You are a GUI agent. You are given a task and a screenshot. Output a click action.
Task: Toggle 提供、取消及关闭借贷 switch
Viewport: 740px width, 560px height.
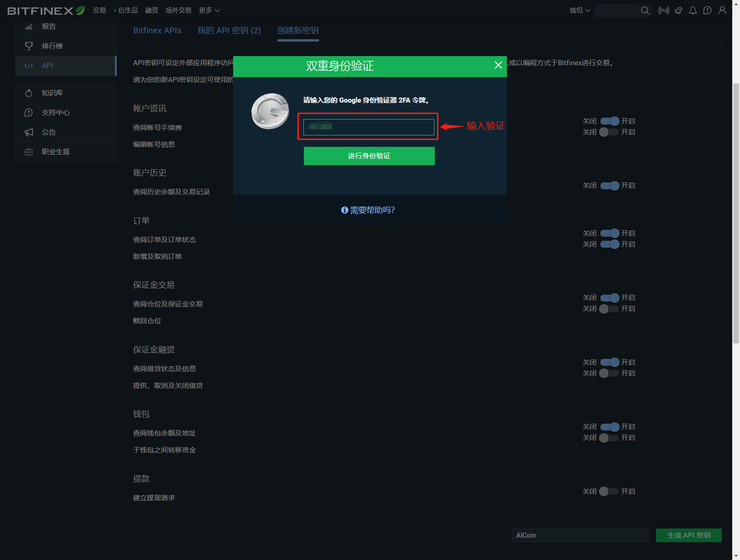[609, 373]
